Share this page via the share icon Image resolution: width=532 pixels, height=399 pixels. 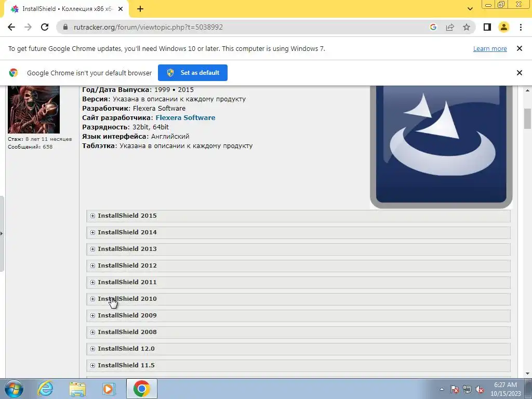[x=450, y=27]
